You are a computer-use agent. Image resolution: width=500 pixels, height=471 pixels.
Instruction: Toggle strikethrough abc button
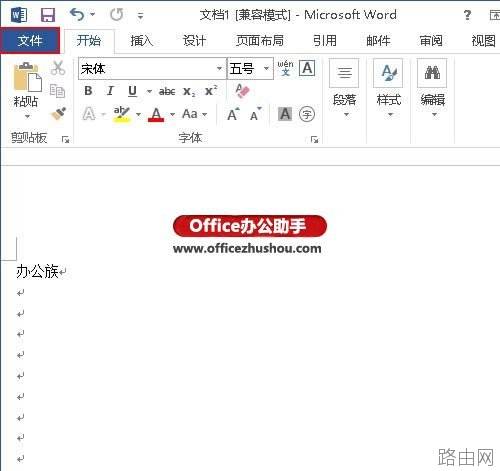[x=167, y=91]
